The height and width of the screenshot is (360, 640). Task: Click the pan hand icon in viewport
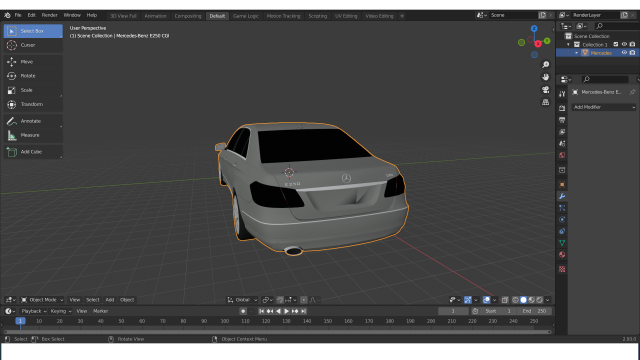coord(545,77)
